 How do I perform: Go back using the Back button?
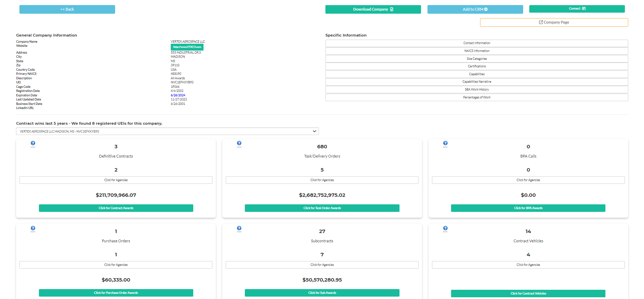[67, 9]
